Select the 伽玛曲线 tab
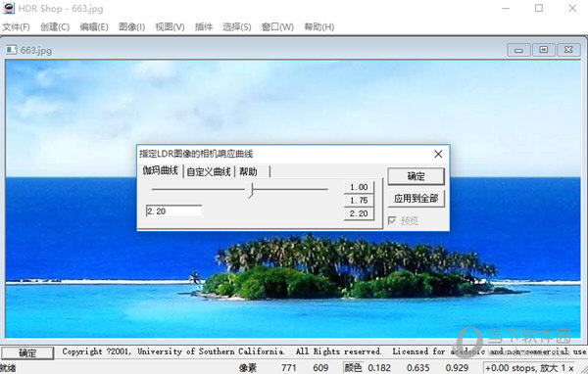The height and width of the screenshot is (374, 588). 160,171
